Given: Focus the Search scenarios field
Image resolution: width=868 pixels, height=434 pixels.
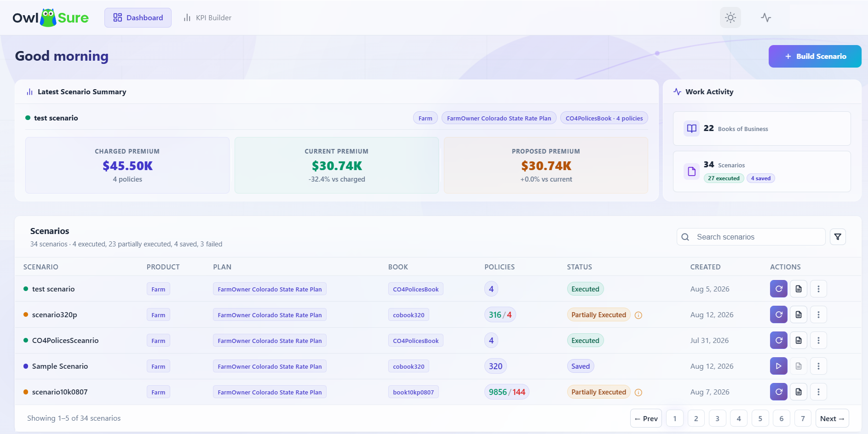Looking at the screenshot, I should pos(751,237).
